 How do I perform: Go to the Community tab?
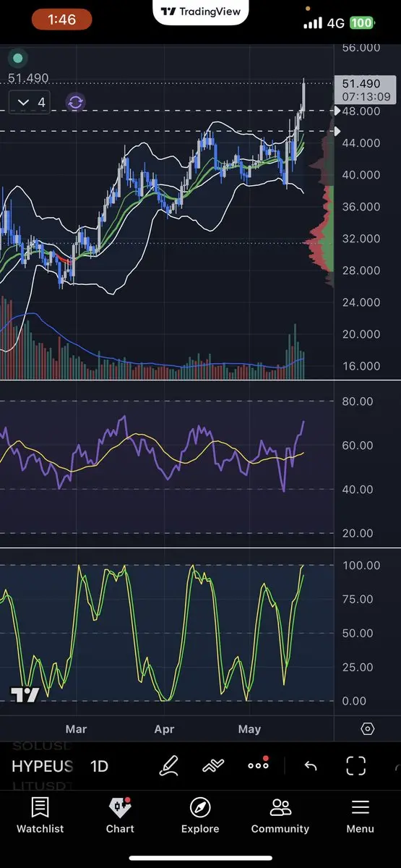(x=280, y=816)
